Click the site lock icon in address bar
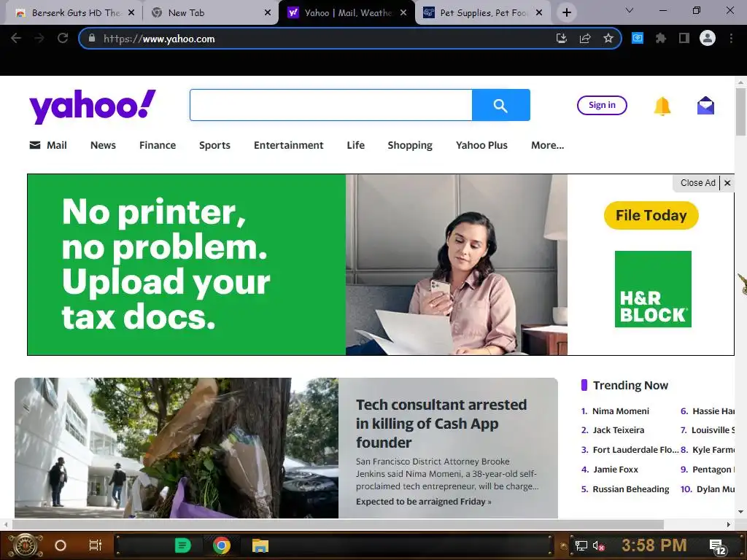Image resolution: width=747 pixels, height=560 pixels. pos(92,38)
